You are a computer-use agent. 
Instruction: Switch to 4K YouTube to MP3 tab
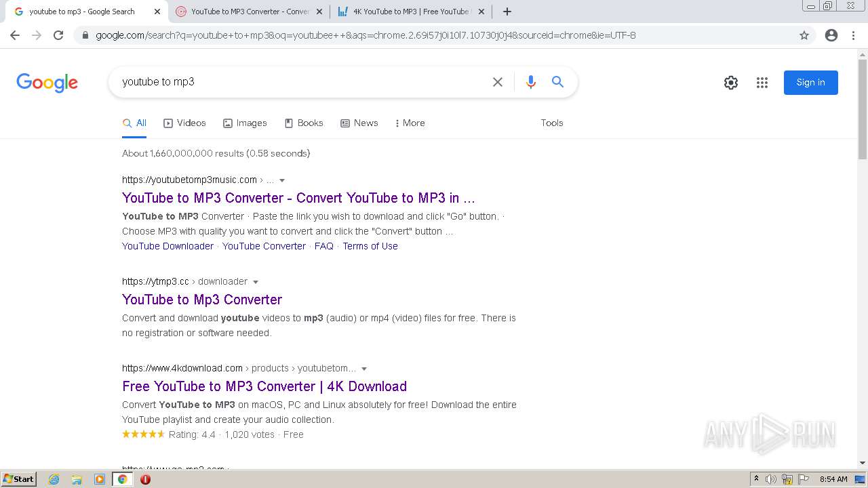coord(412,12)
